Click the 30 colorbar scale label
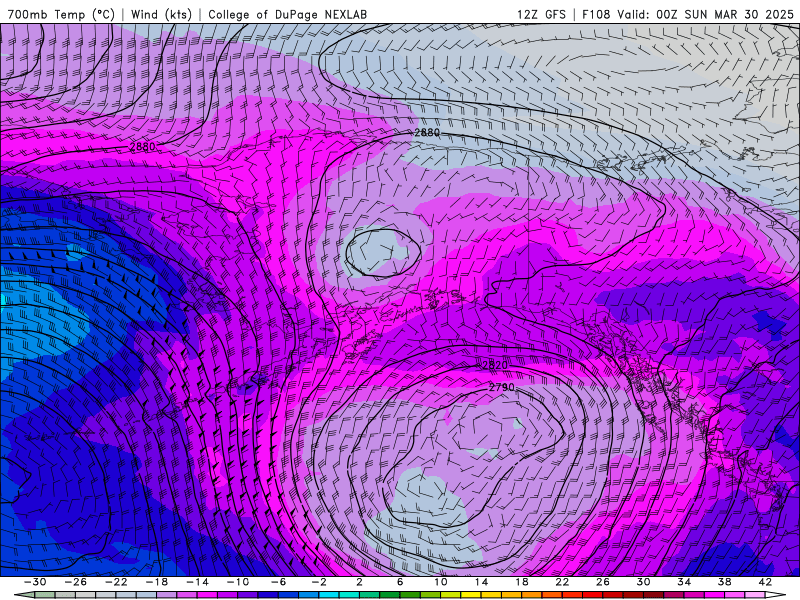 643,582
